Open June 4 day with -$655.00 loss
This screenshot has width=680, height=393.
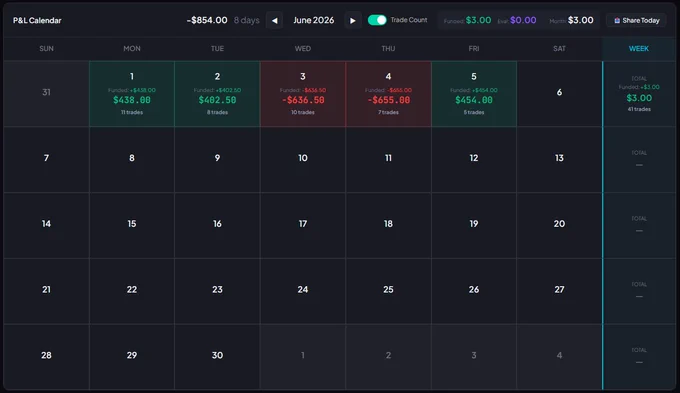click(388, 94)
